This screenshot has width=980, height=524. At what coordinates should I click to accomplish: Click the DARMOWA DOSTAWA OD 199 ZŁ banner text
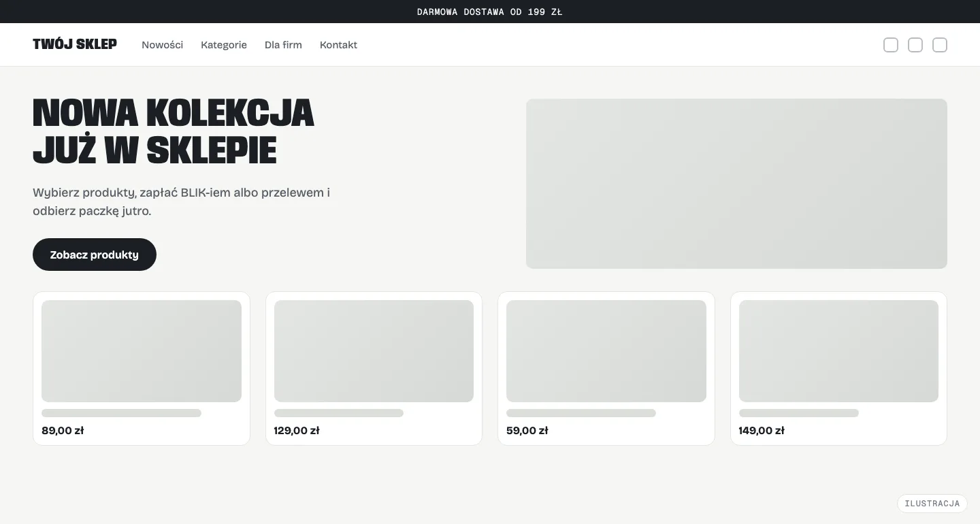[x=490, y=12]
